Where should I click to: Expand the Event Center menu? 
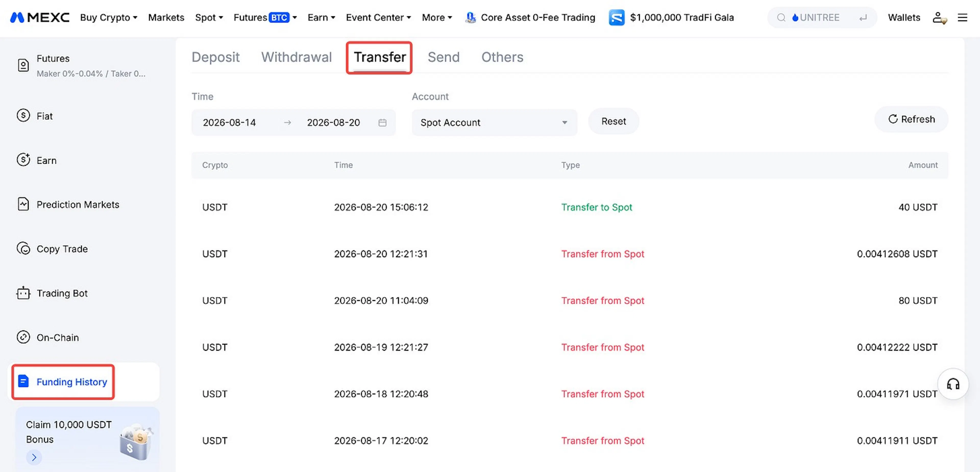tap(378, 18)
